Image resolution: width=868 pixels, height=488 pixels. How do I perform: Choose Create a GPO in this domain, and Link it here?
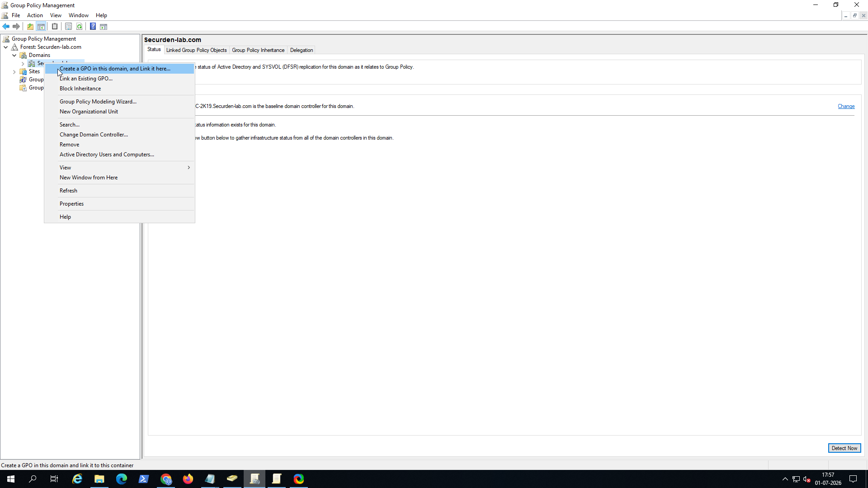tap(120, 69)
